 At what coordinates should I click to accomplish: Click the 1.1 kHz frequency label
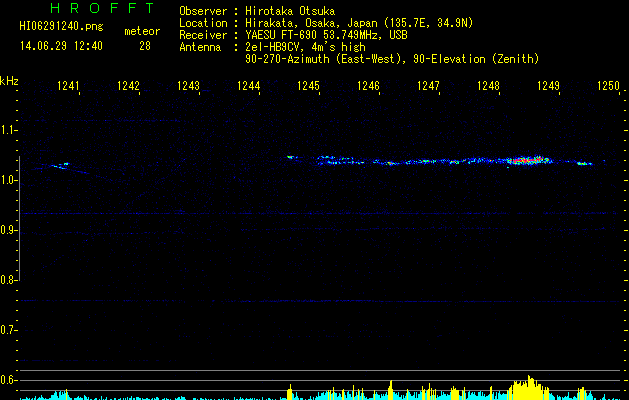(x=8, y=130)
